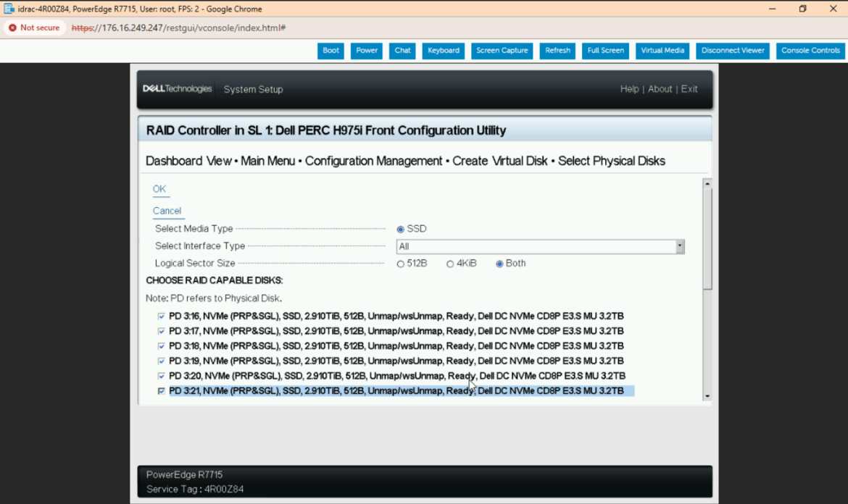This screenshot has width=848, height=504.
Task: Click the Help link in header
Action: (629, 89)
